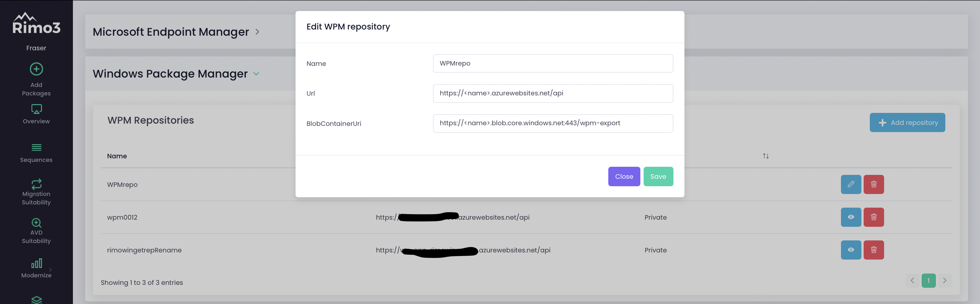Delete WPMrepo with the trash icon

[873, 184]
